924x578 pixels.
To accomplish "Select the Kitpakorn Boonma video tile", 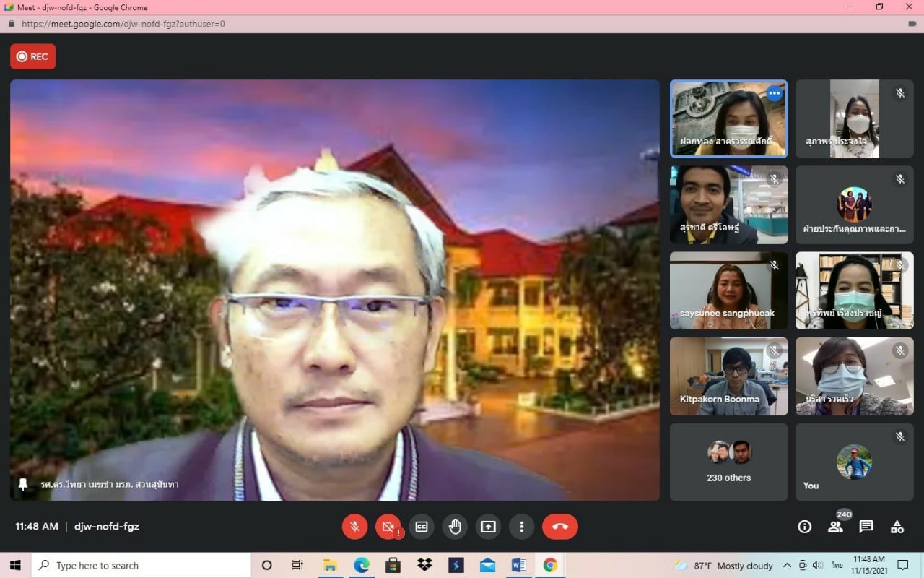I will point(728,376).
